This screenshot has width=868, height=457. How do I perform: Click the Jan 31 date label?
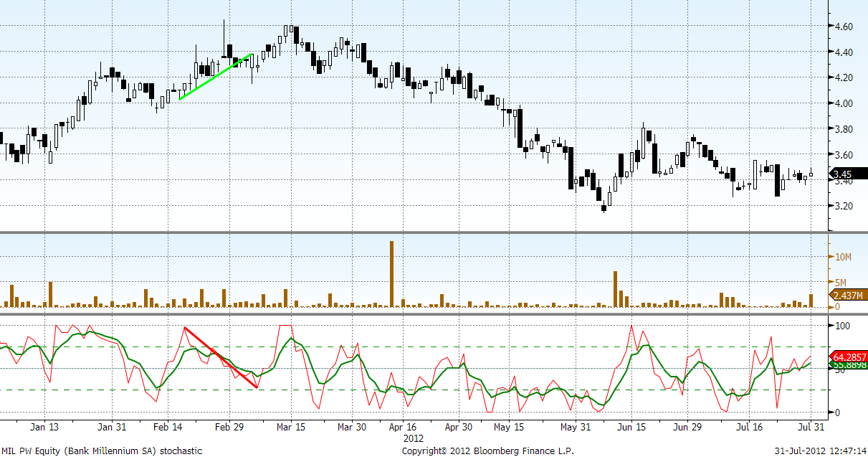(112, 427)
